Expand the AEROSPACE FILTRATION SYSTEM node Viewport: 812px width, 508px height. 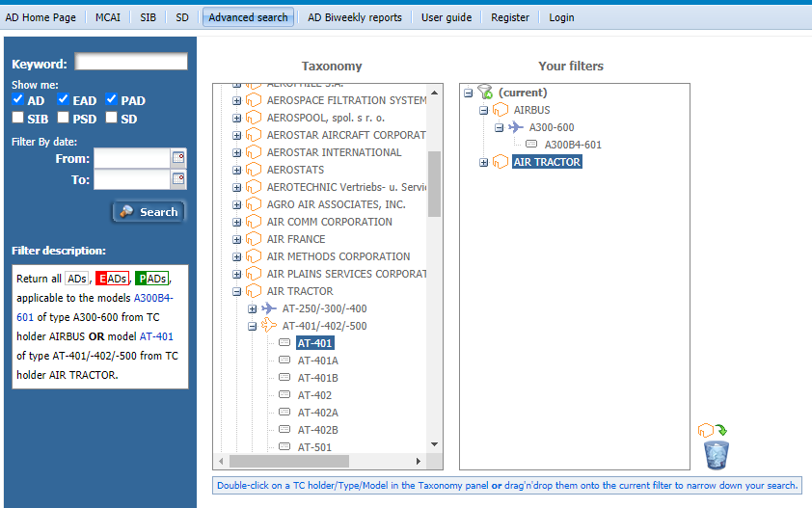(x=236, y=100)
